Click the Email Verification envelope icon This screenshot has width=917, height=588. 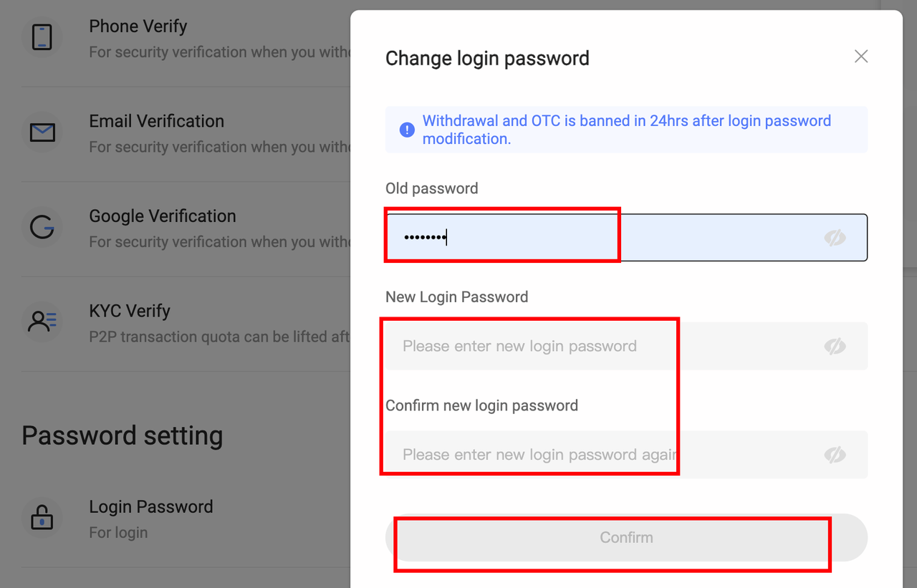(42, 132)
